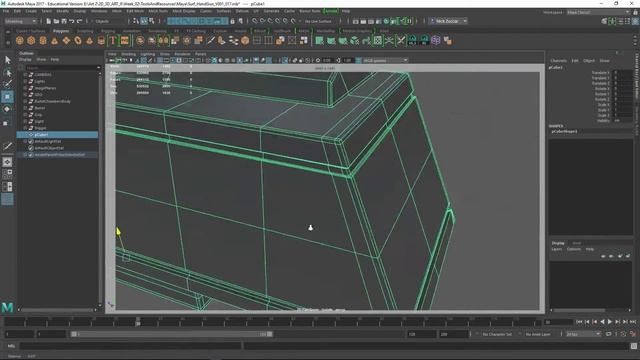
Task: Click the Multi-Cut knife shelf icon
Action: (x=210, y=40)
